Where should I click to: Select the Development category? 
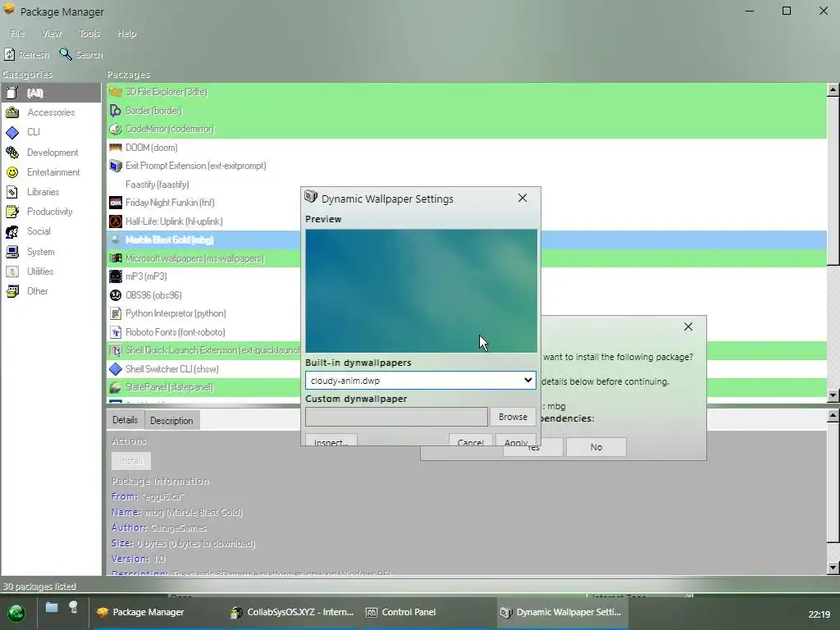click(x=50, y=152)
